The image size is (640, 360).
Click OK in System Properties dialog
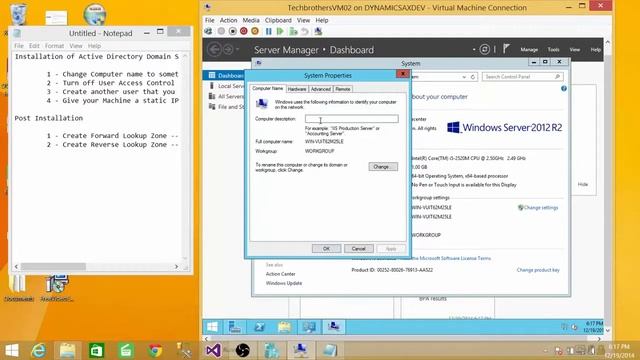pyautogui.click(x=326, y=249)
